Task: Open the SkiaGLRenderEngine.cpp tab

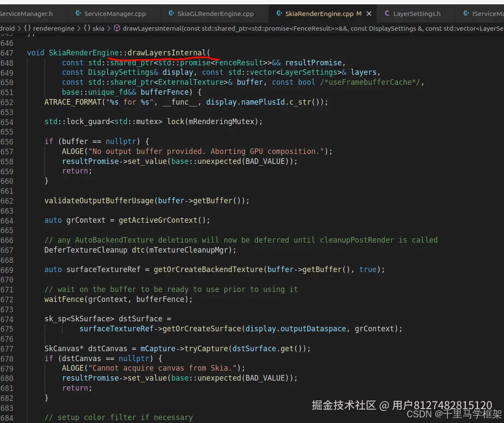Action: tap(215, 13)
